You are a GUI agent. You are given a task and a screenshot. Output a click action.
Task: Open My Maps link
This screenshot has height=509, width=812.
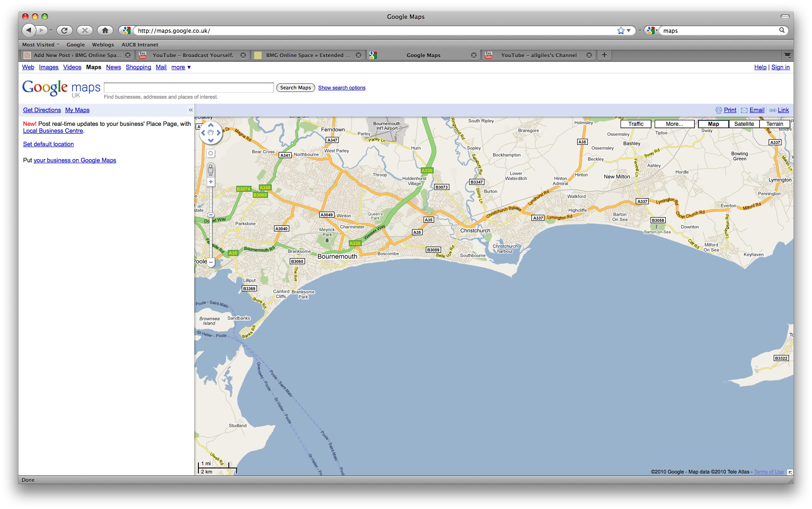77,110
